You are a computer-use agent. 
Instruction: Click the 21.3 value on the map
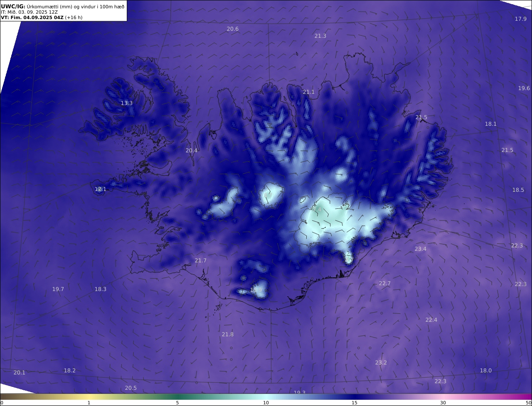(x=320, y=36)
